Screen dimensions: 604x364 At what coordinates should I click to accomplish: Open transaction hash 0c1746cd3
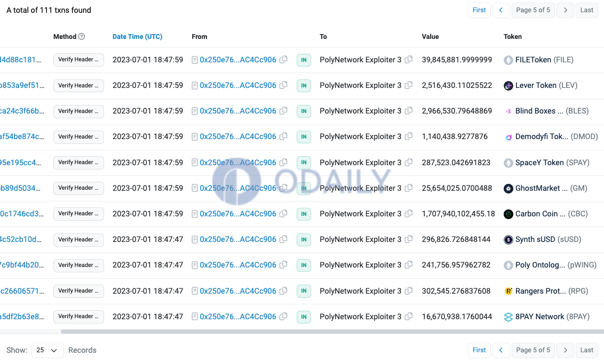[22, 214]
